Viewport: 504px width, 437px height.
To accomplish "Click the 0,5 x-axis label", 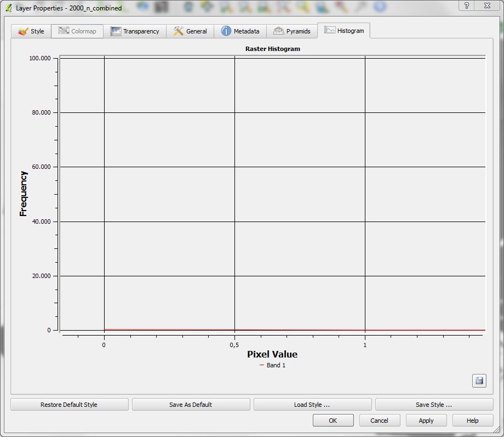I will click(x=234, y=345).
